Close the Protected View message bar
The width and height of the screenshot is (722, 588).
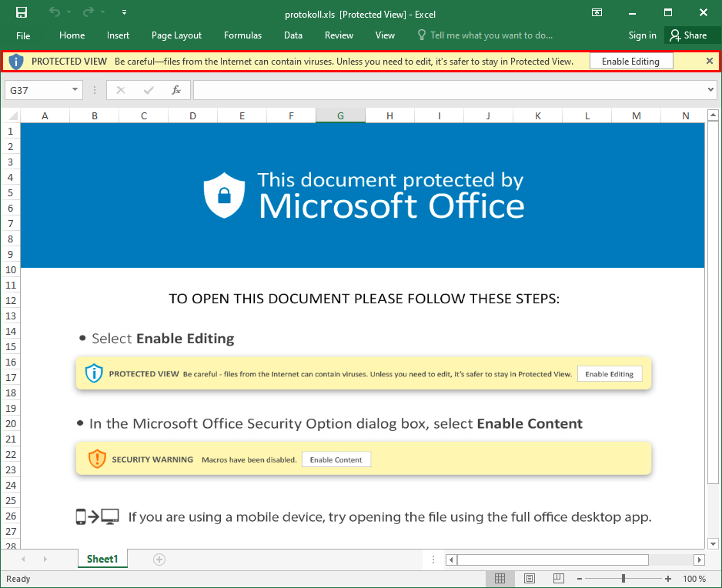(710, 61)
